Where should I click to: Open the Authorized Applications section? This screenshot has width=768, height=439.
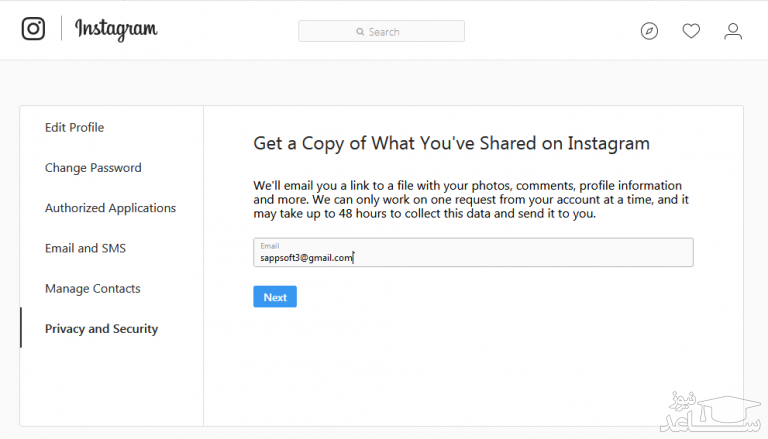tap(110, 208)
